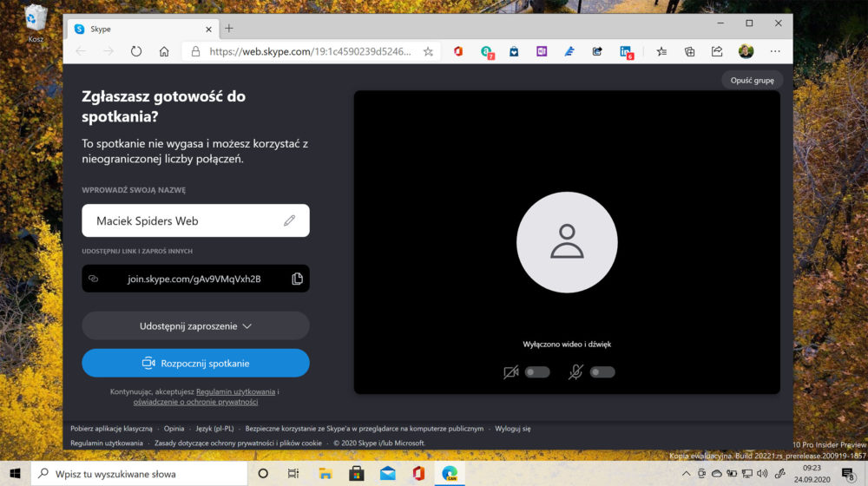Open Cortana from the taskbar
This screenshot has height=486, width=868.
click(x=263, y=473)
